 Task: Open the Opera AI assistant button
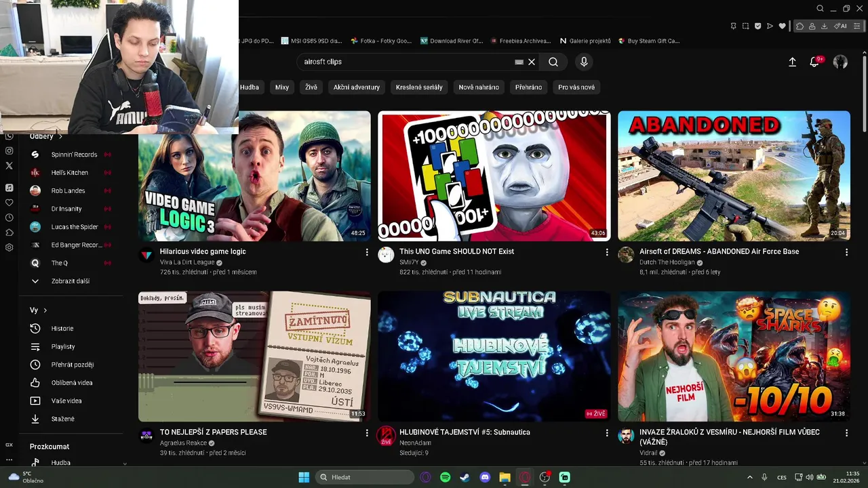(841, 26)
